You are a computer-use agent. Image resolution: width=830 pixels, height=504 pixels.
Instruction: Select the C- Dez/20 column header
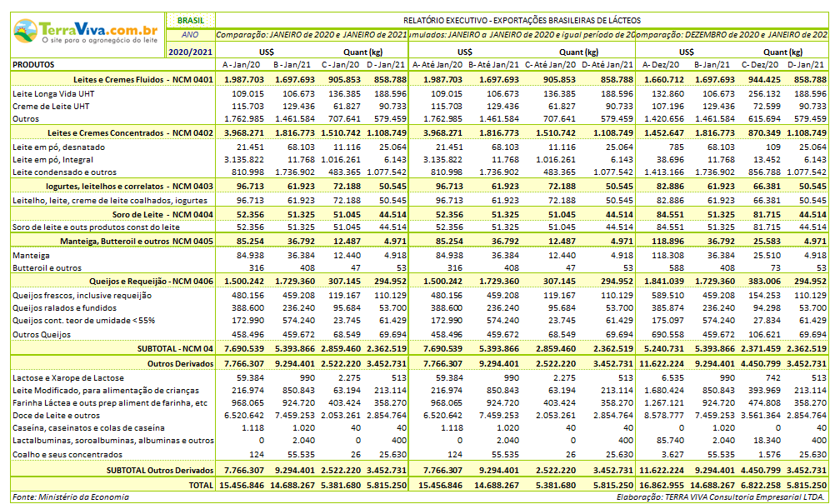coord(760,65)
